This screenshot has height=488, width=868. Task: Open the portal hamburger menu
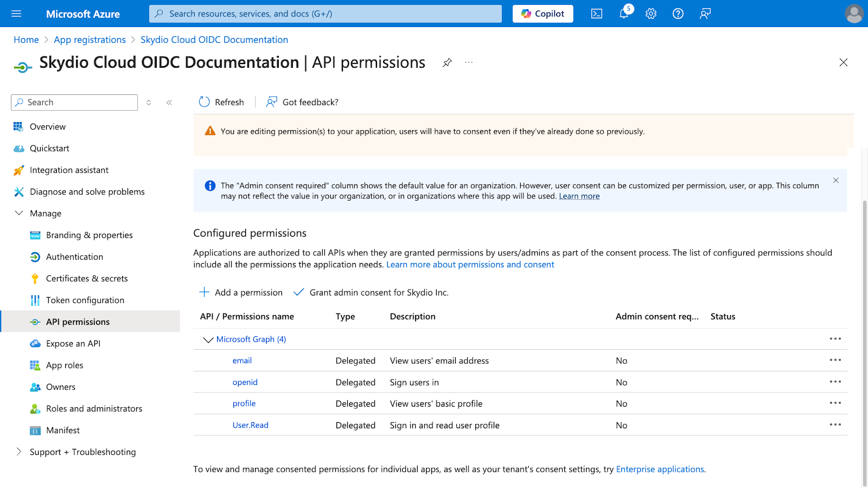tap(16, 14)
